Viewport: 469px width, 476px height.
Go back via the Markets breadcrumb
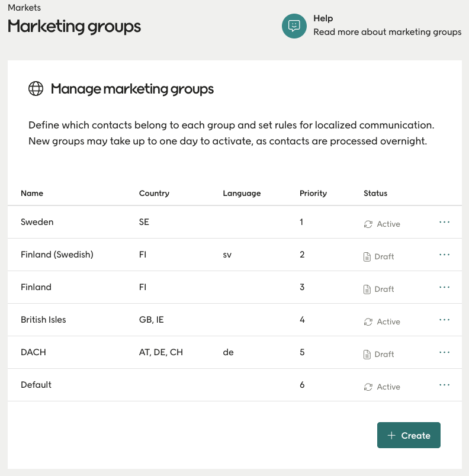[24, 8]
